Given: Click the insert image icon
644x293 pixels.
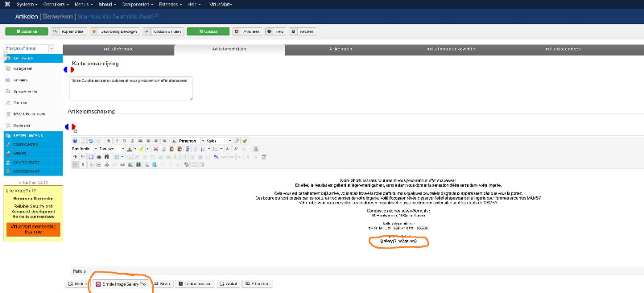Looking at the screenshot, I should coord(130,165).
